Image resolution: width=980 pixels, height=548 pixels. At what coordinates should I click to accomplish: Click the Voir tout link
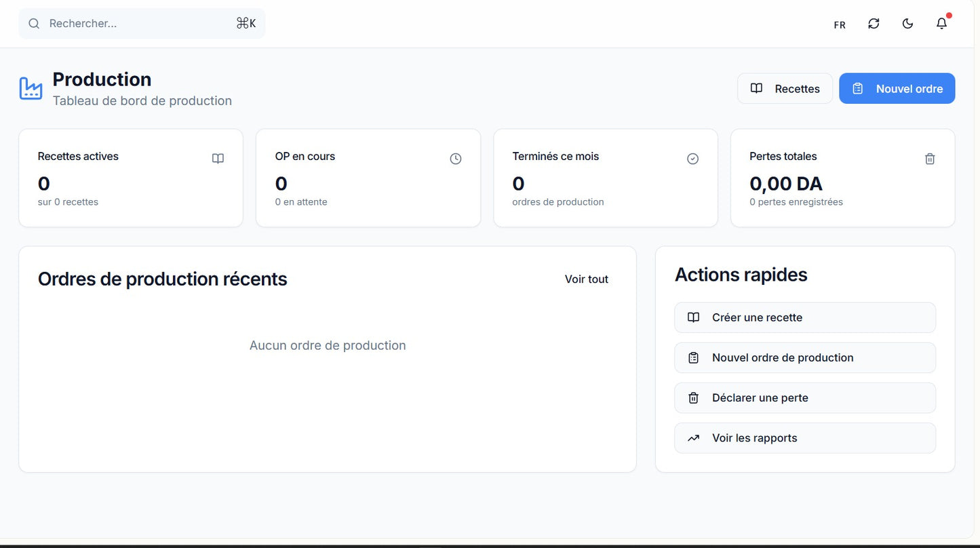click(586, 279)
